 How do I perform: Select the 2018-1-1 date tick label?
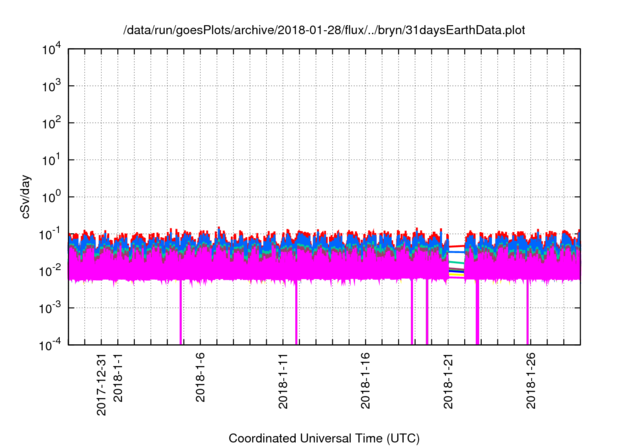tap(118, 377)
